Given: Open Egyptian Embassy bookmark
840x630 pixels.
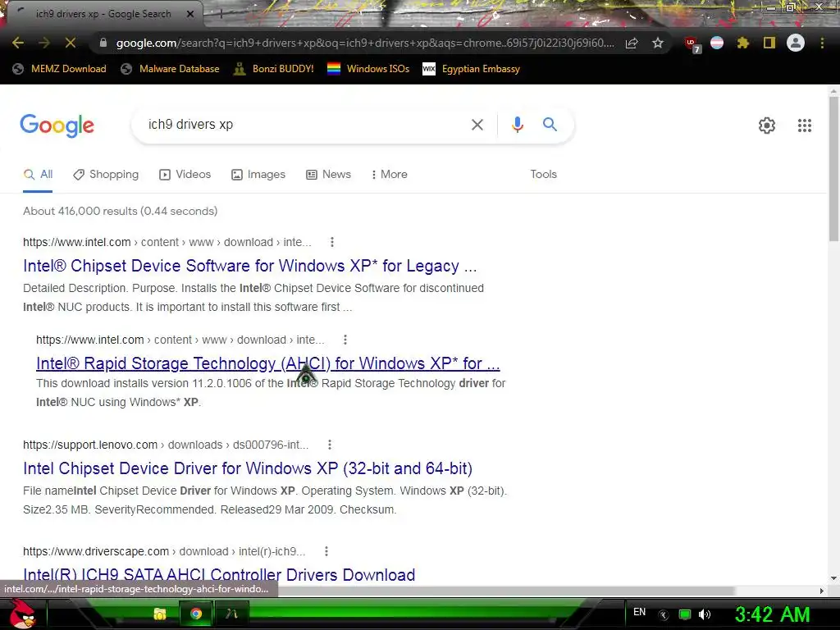Looking at the screenshot, I should tap(471, 69).
